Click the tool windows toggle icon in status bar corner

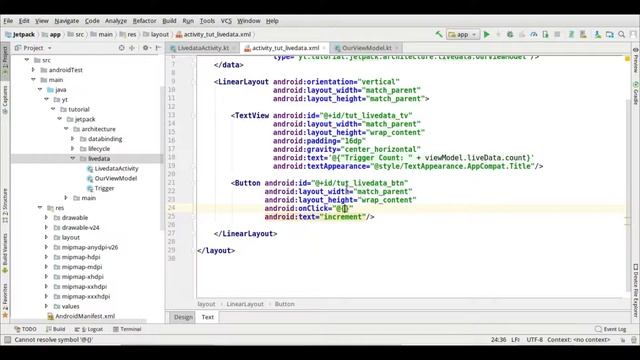(x=7, y=340)
